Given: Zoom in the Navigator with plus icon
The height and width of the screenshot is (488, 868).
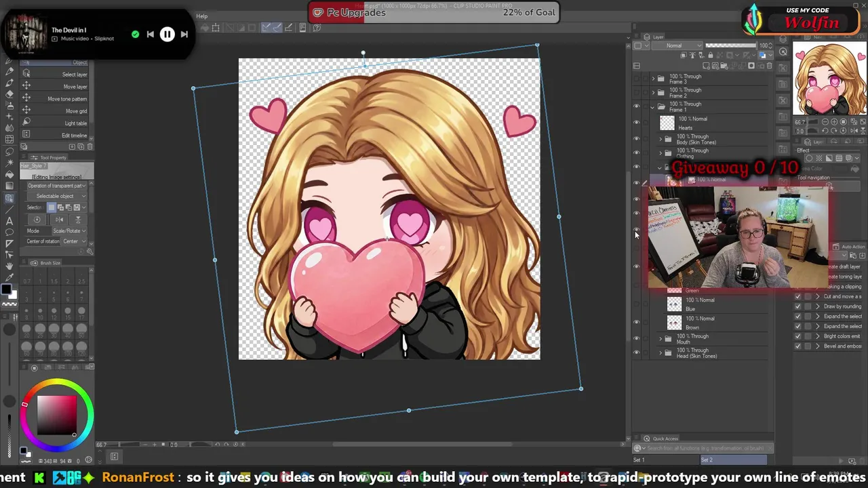Looking at the screenshot, I should [834, 122].
